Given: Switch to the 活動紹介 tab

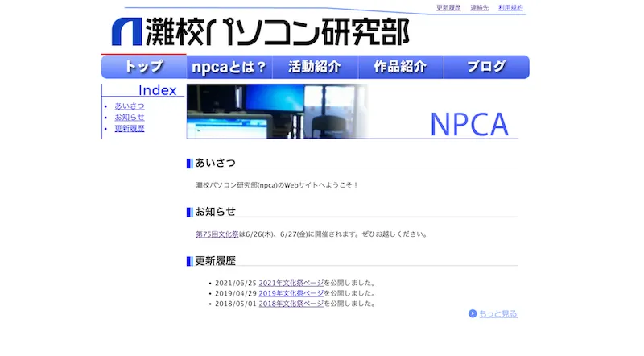Looking at the screenshot, I should (x=315, y=67).
